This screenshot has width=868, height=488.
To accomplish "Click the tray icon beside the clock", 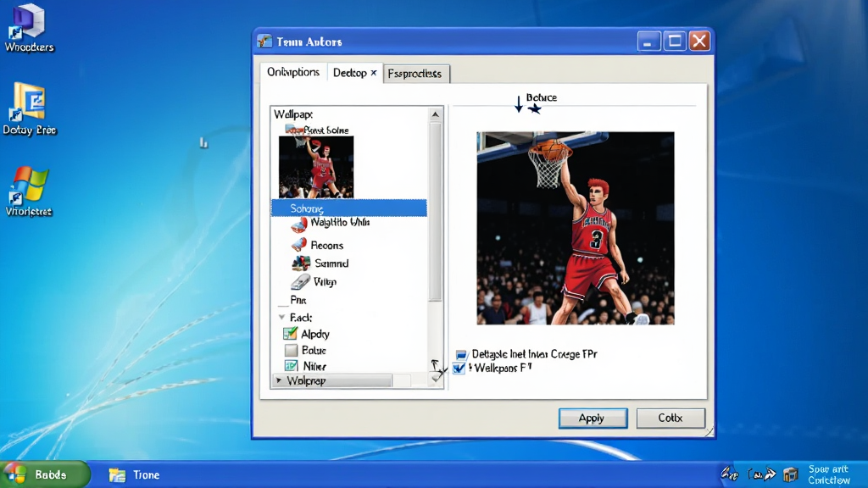I will tap(791, 474).
